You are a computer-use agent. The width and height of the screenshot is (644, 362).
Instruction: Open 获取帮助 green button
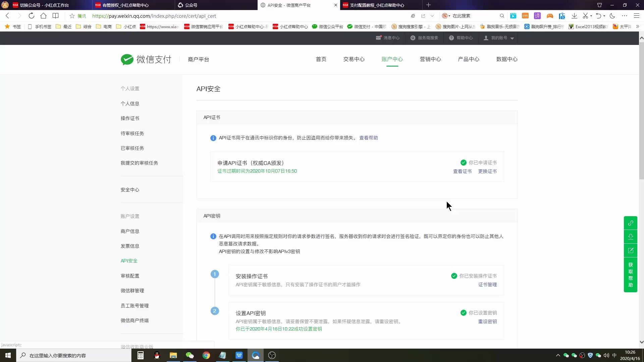631,275
